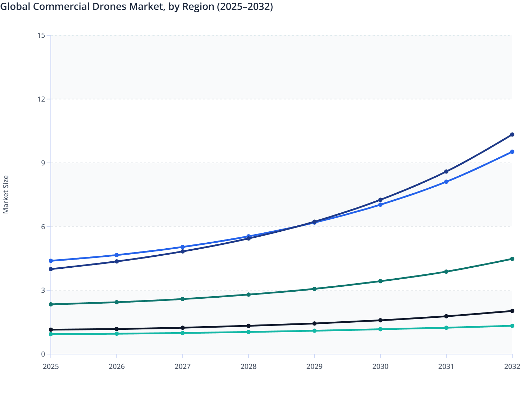The height and width of the screenshot is (395, 532).
Task: Click the 2025 starting point of the bright blue line
Action: [50, 261]
